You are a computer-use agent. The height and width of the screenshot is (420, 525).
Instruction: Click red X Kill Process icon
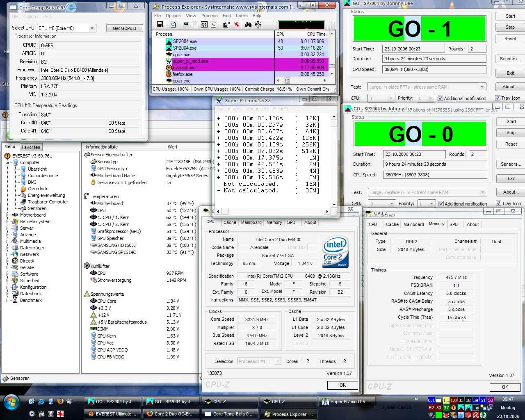(236, 25)
